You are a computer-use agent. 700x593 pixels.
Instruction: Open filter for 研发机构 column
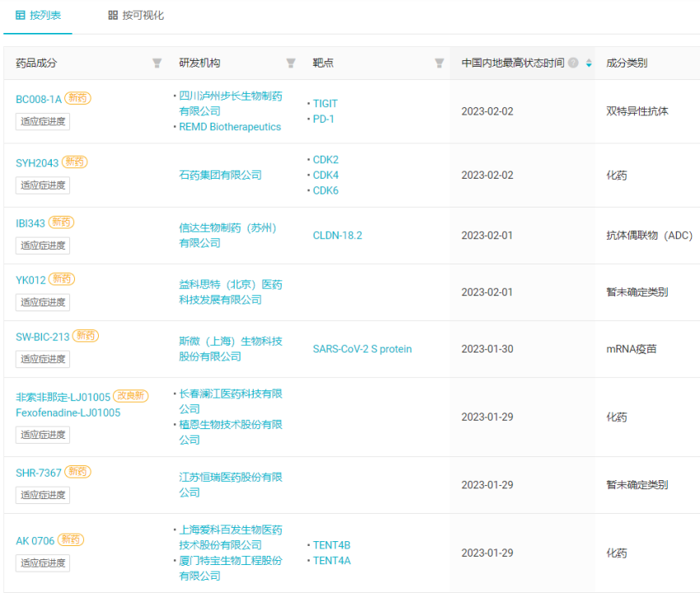point(291,63)
